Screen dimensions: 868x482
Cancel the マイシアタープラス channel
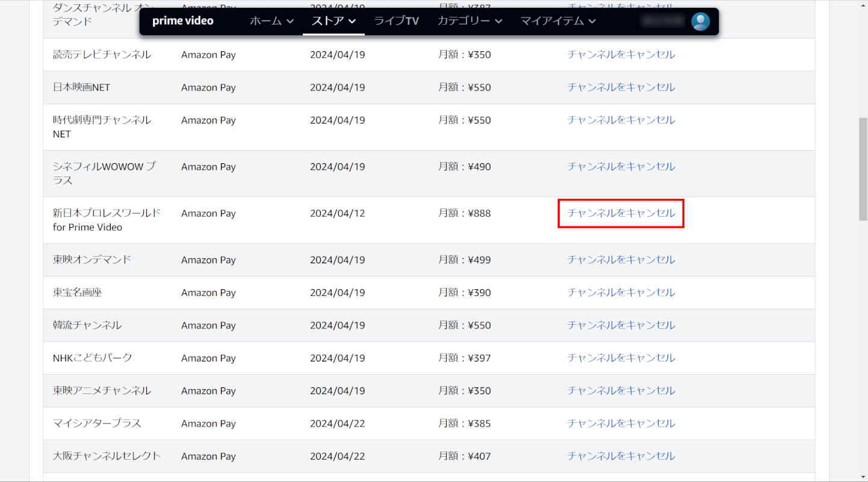point(621,424)
